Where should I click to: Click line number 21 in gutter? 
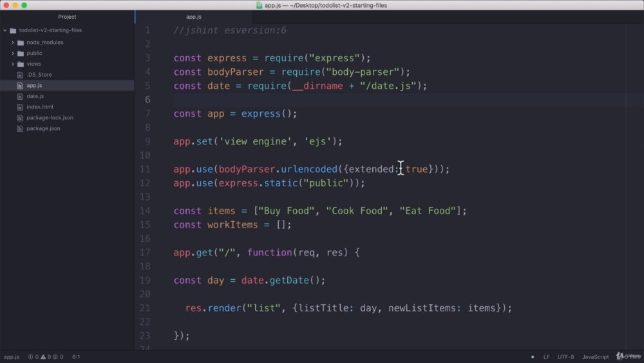[145, 308]
